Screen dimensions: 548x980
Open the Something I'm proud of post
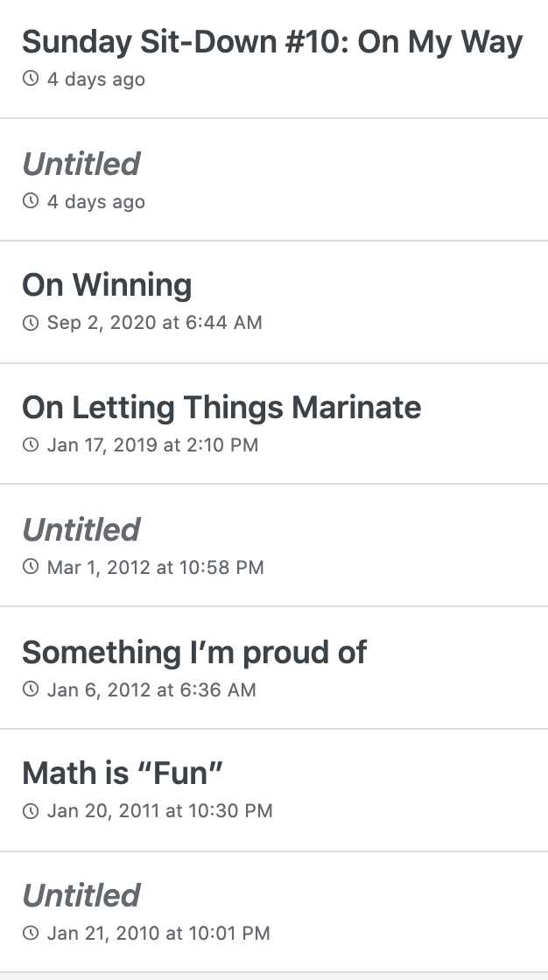point(194,653)
